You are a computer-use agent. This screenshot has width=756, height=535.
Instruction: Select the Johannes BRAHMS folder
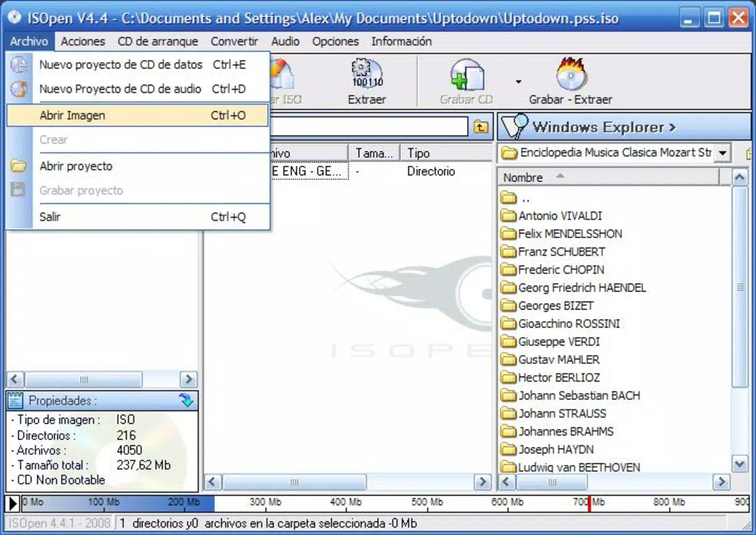557,431
